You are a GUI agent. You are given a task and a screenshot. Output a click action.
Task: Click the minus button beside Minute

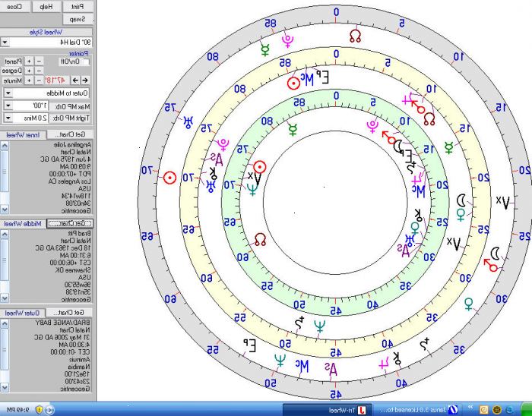coord(40,80)
